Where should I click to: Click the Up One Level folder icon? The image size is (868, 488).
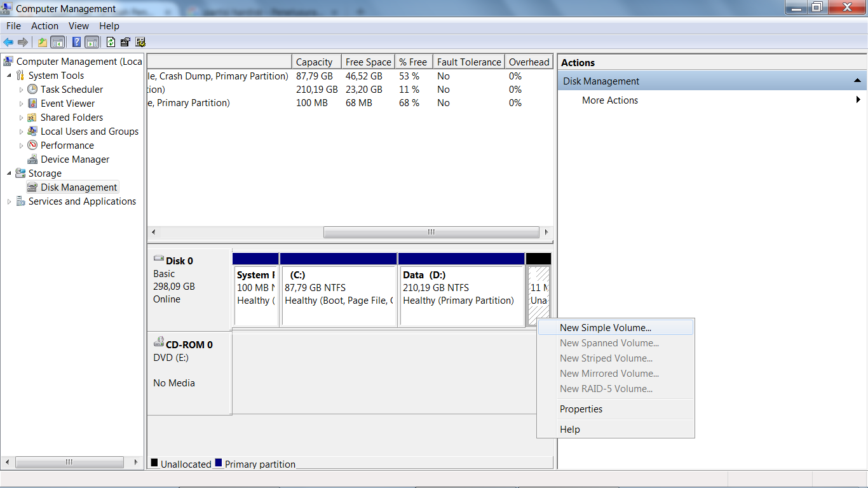point(43,42)
